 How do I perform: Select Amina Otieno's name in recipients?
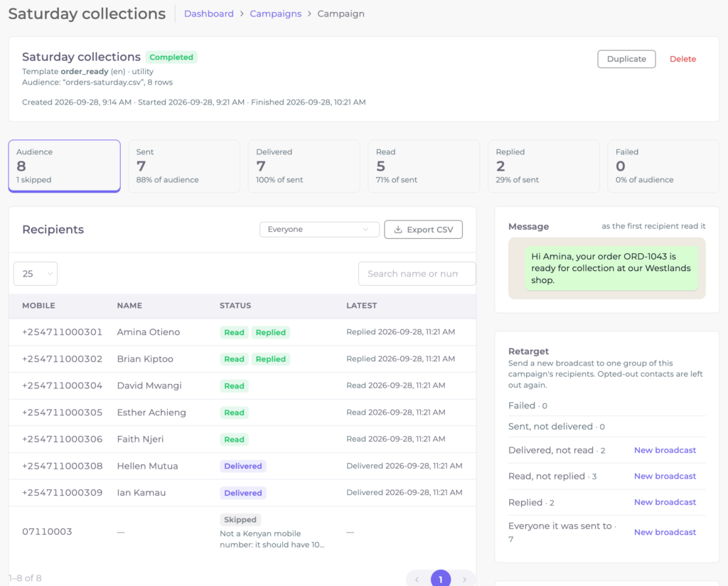click(x=149, y=332)
